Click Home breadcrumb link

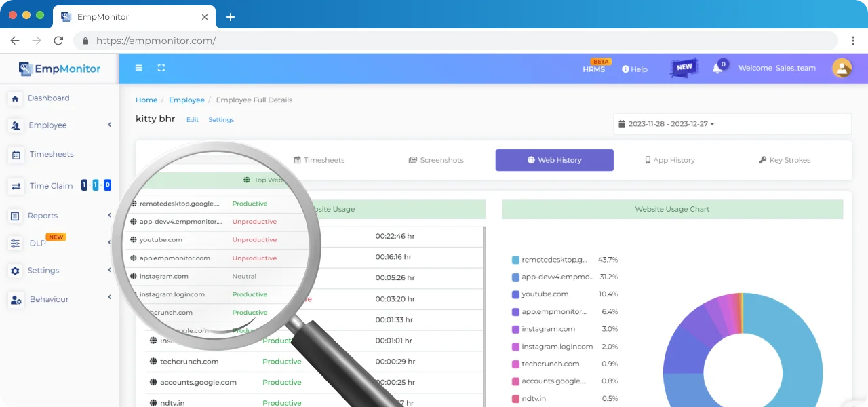[146, 100]
